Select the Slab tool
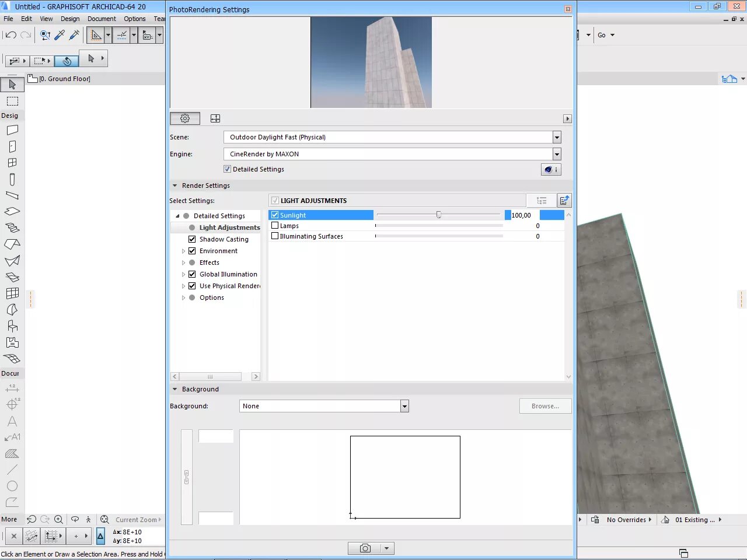The height and width of the screenshot is (560, 747). [12, 211]
